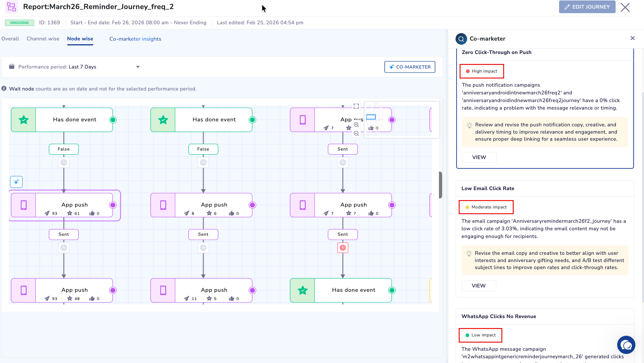Switch to the Channel wise tab
This screenshot has height=363, width=644.
43,39
